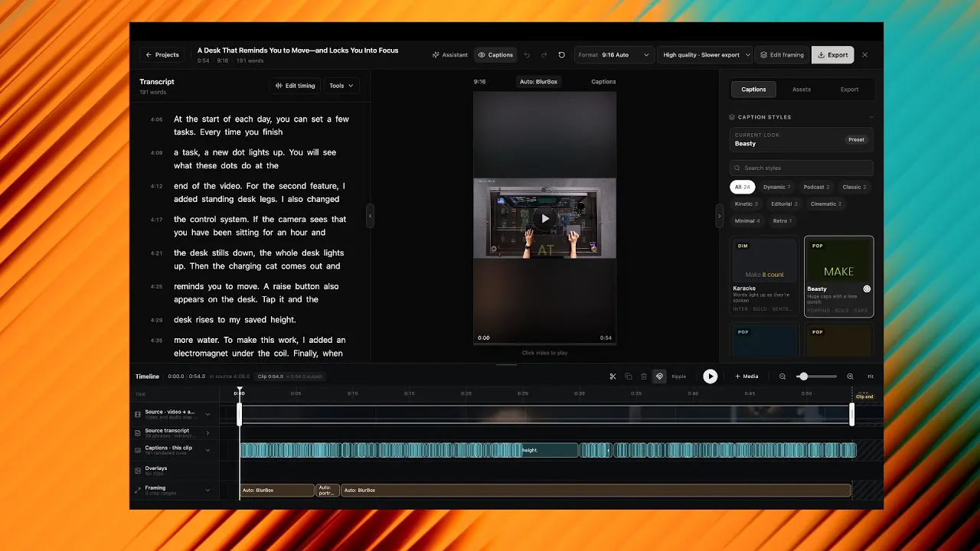Click the duplicate clip icon in timeline toolbar

click(x=628, y=377)
